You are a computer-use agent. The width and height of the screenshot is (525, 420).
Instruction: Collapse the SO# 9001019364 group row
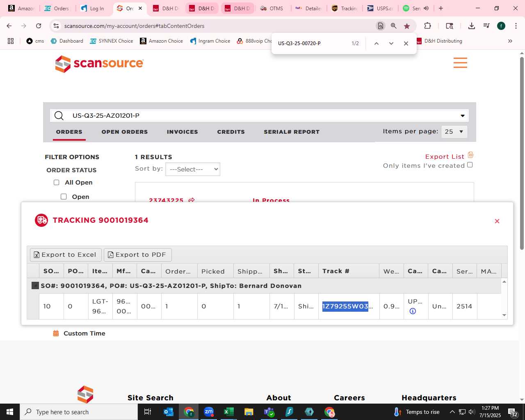(35, 285)
